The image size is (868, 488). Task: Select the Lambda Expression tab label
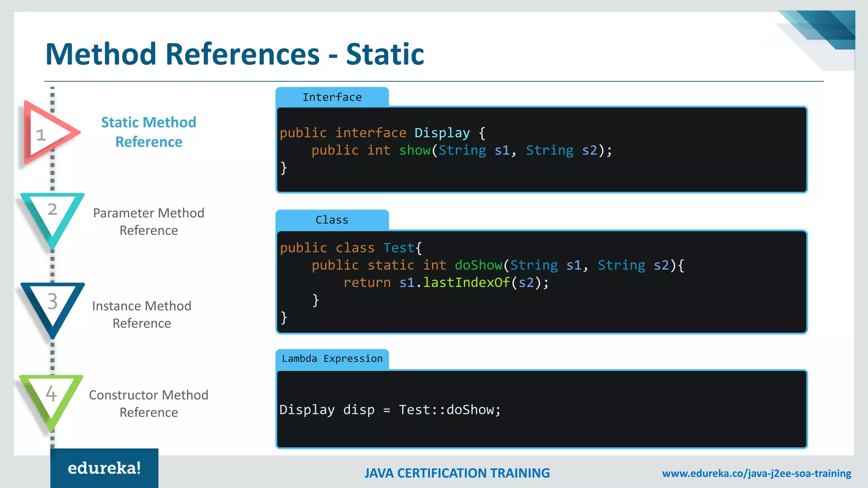(332, 359)
